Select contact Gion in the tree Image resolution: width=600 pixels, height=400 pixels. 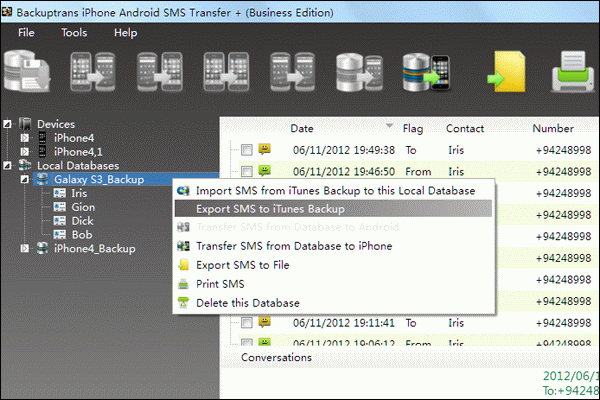[83, 207]
